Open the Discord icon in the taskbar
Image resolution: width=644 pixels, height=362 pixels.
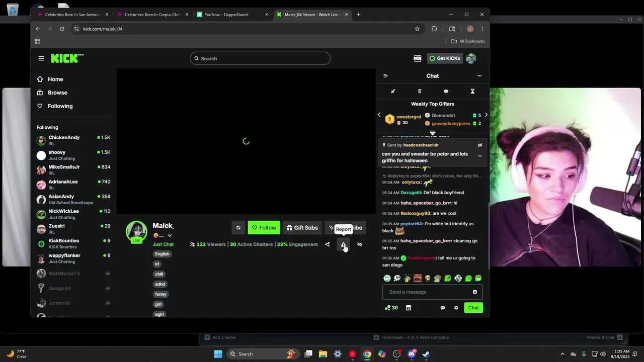coord(412,354)
